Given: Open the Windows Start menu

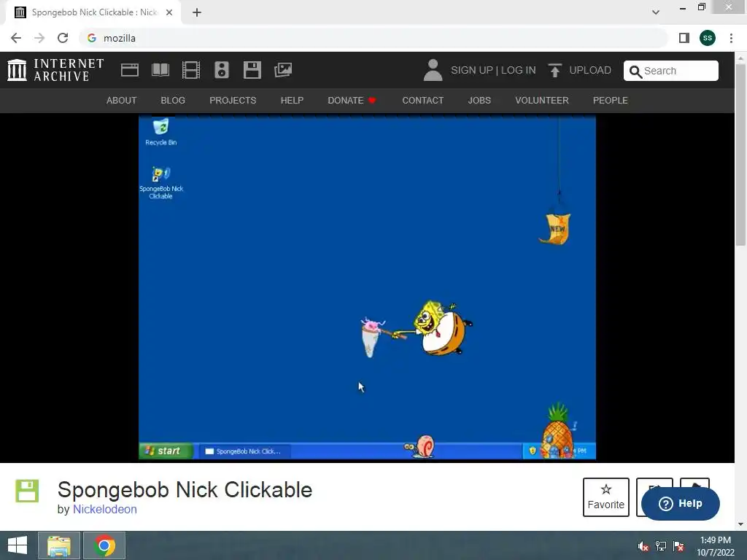Looking at the screenshot, I should [18, 545].
